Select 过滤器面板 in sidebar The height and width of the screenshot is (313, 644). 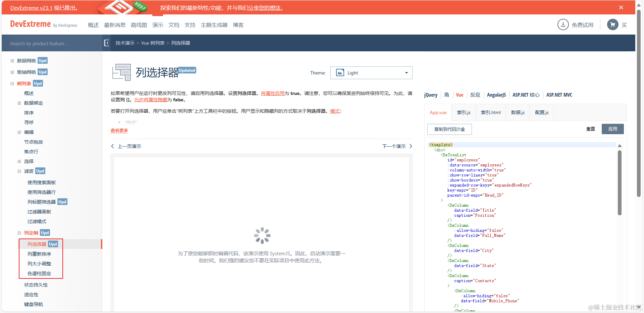39,212
